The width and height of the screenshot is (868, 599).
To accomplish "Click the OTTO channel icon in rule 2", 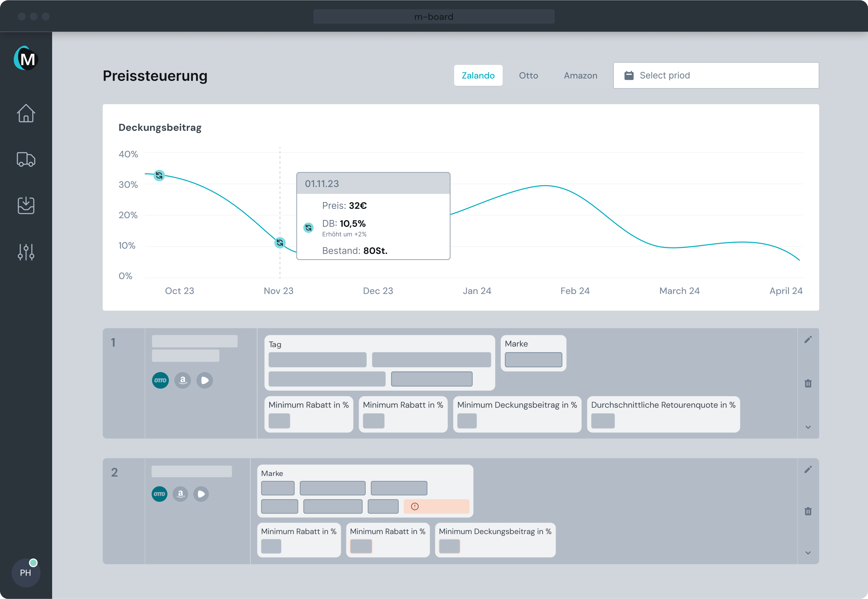I will coord(159,494).
